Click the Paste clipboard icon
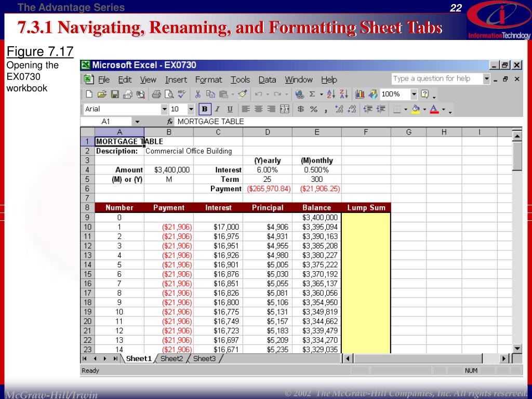 tap(223, 95)
